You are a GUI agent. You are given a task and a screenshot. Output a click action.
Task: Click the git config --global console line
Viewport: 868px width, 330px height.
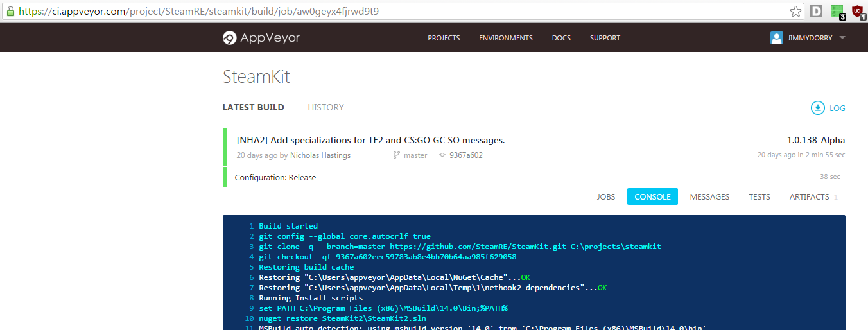(x=345, y=236)
